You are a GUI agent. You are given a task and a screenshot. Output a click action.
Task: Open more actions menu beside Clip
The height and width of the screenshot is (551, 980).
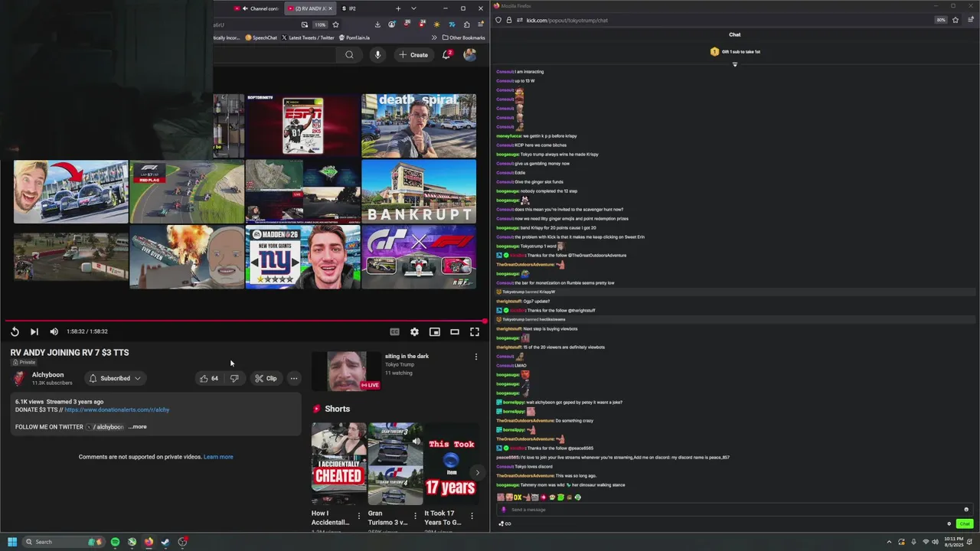coord(294,378)
